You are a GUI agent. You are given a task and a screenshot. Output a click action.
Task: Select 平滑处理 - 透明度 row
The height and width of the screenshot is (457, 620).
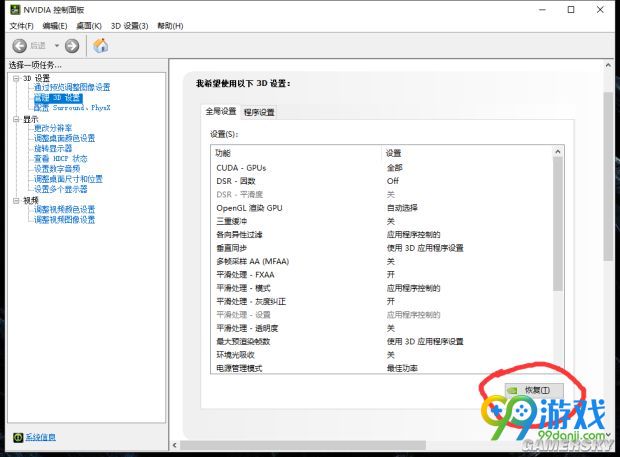tap(382, 328)
